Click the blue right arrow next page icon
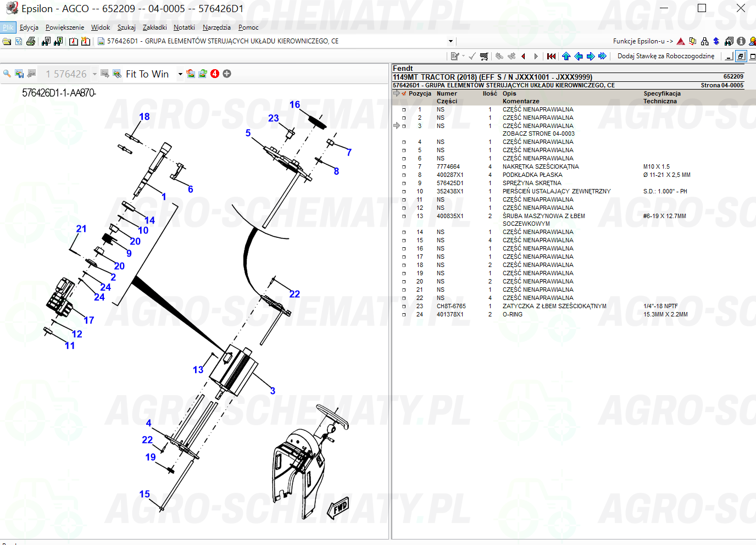Viewport: 756px width, 545px height. click(591, 56)
